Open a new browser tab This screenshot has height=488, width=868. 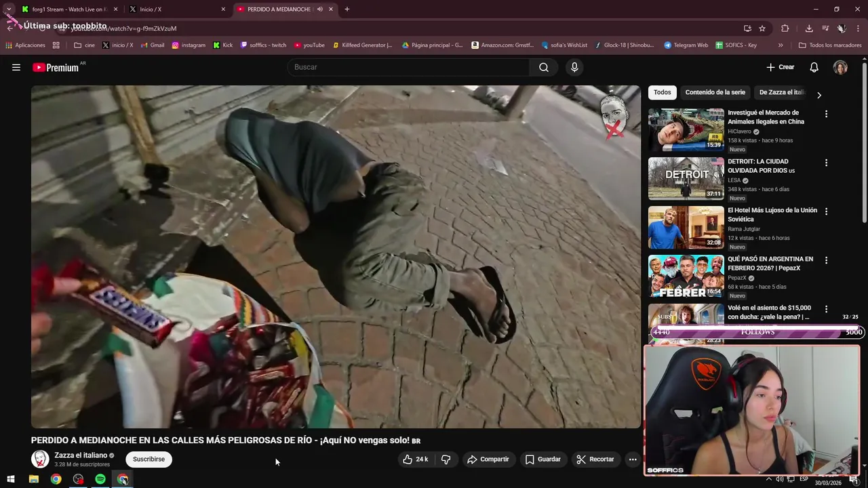click(347, 9)
